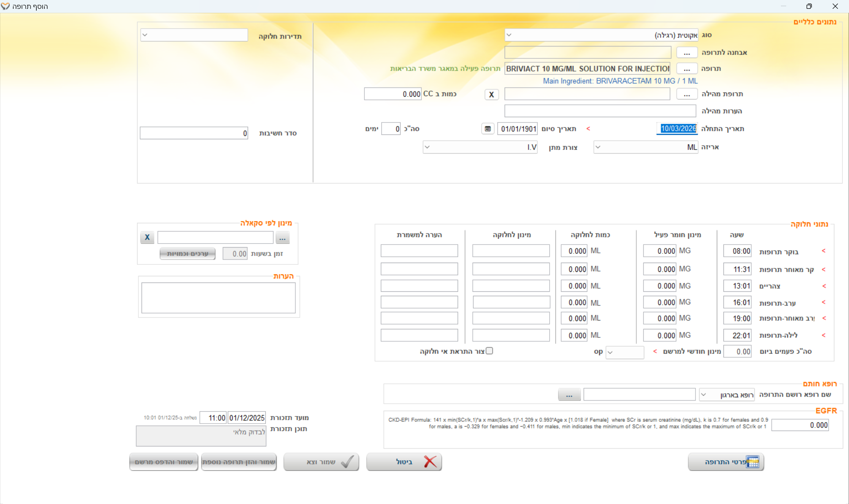Open the prescription details button

pyautogui.click(x=726, y=462)
